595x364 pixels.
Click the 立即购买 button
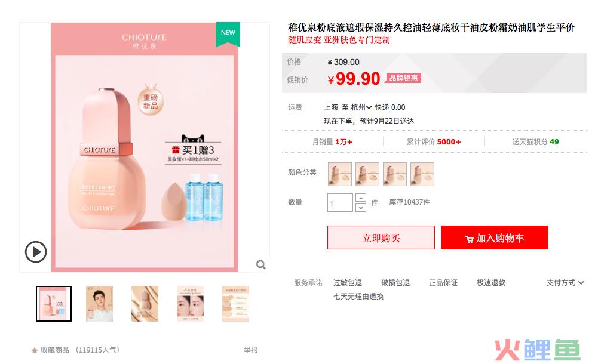(x=381, y=237)
